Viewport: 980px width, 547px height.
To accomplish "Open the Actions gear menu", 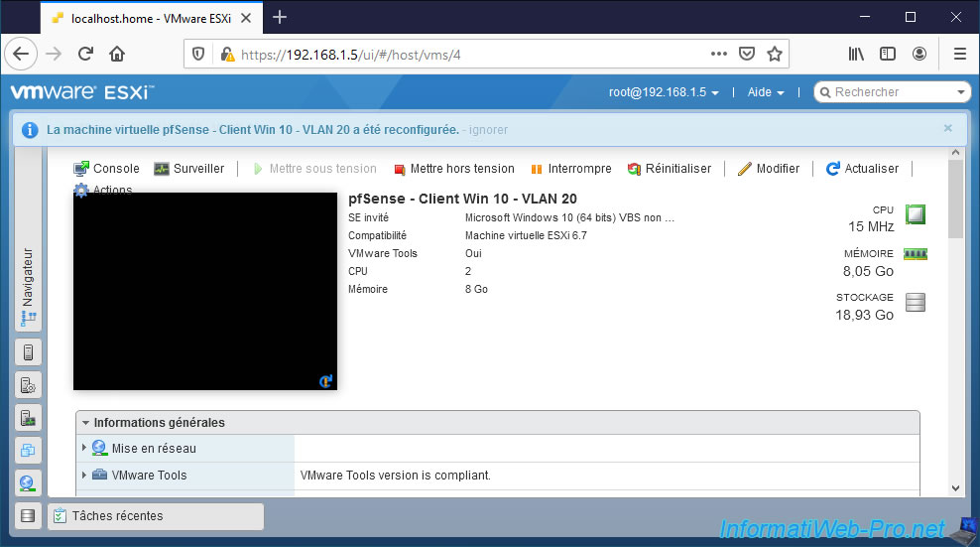I will 103,189.
